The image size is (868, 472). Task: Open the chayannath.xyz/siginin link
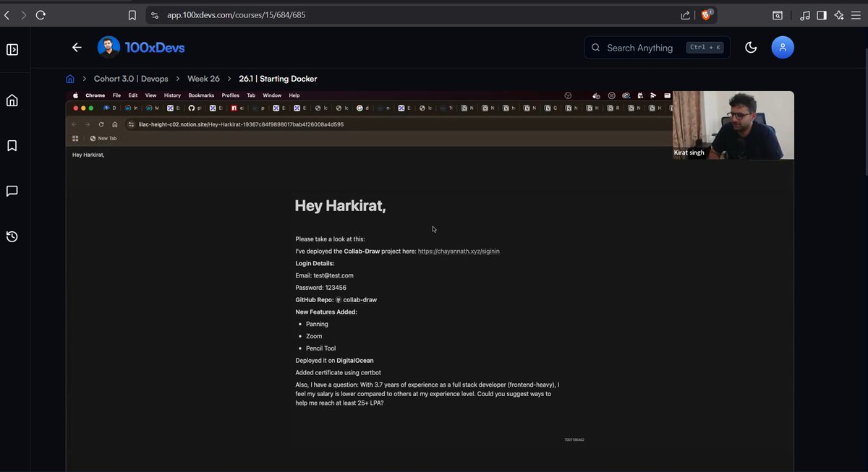pyautogui.click(x=459, y=252)
